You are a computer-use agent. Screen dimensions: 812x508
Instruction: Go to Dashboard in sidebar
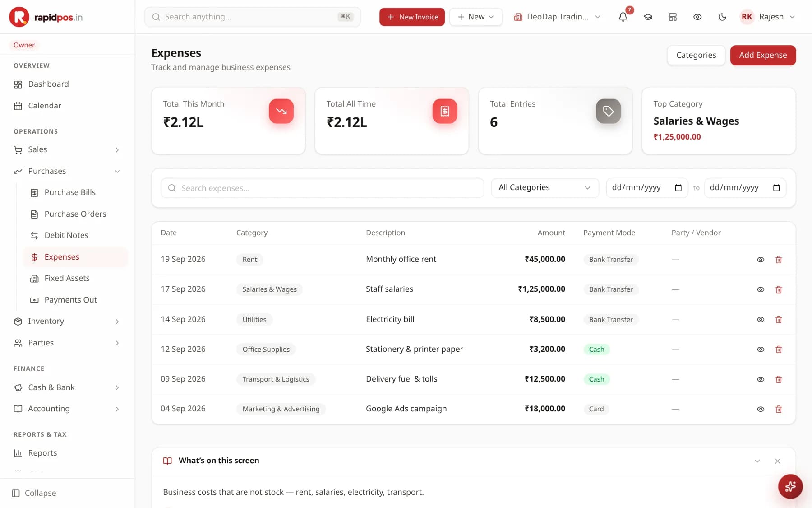coord(67,84)
